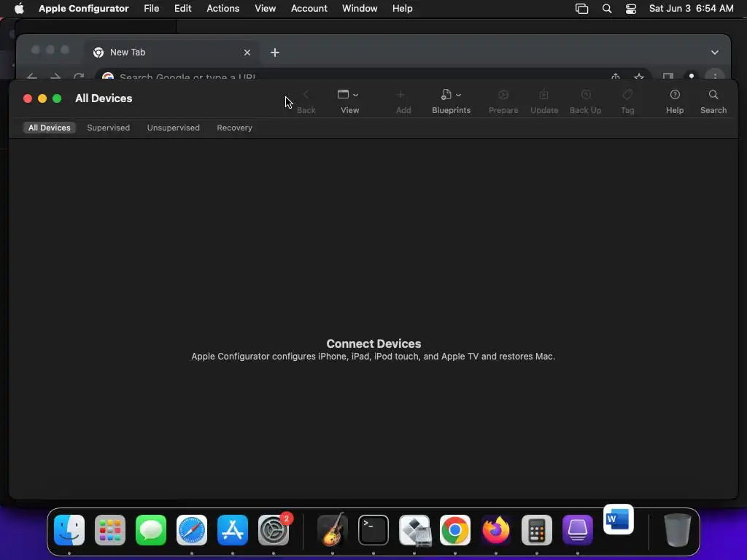The image size is (747, 560).
Task: Open Spotlight search in menu bar
Action: click(x=606, y=9)
